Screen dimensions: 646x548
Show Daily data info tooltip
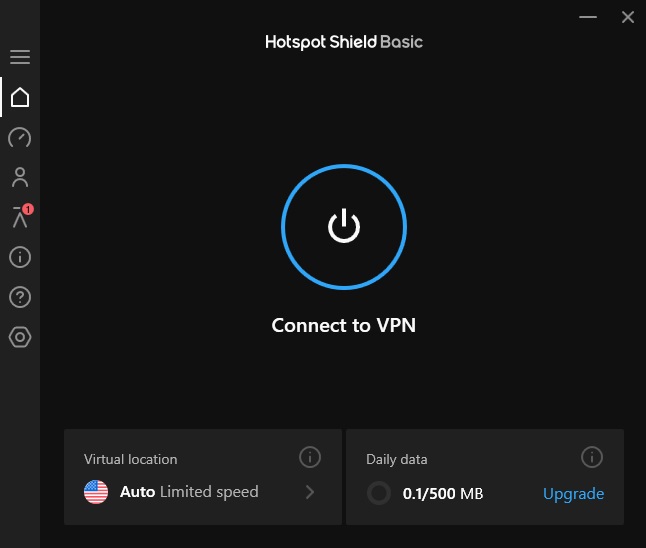coord(592,458)
